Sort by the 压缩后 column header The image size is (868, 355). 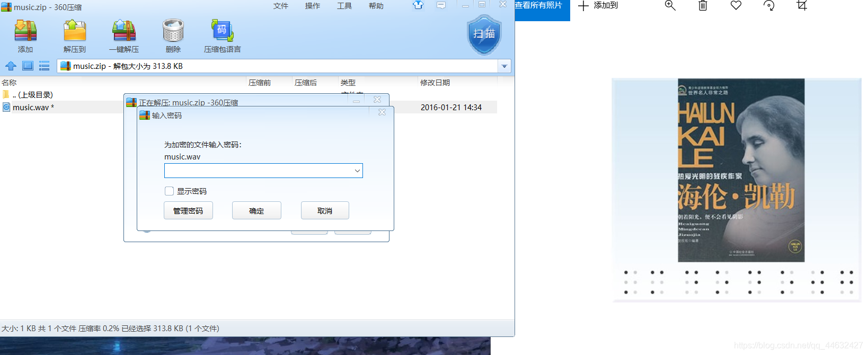click(306, 83)
